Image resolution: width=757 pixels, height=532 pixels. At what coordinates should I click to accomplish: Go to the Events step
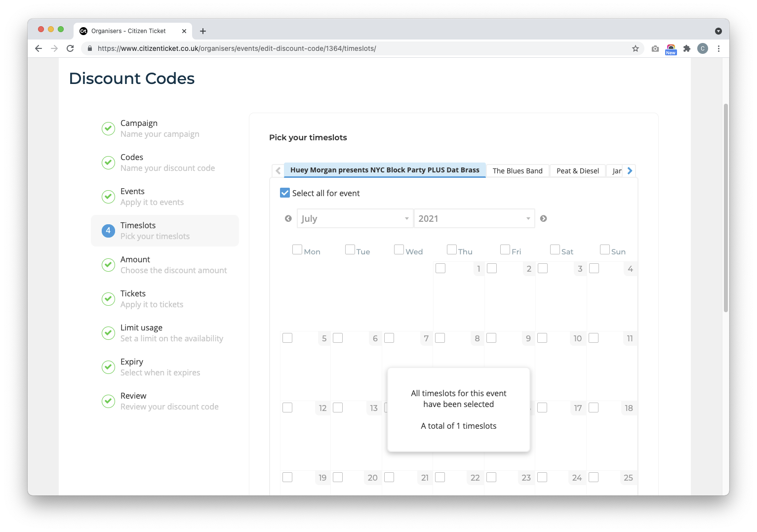165,197
